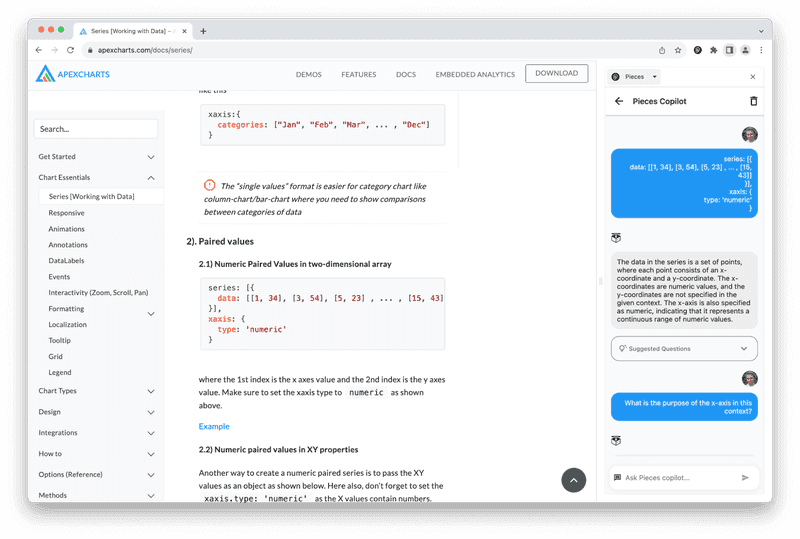Viewport: 800px width, 539px height.
Task: Toggle the browser side panel icon
Action: [730, 50]
